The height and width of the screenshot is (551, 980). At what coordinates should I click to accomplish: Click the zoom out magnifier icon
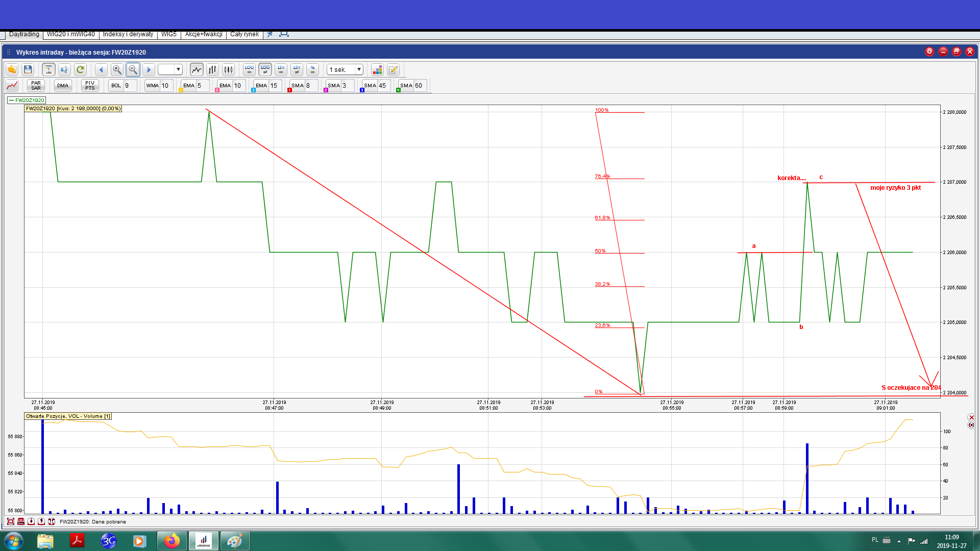click(x=133, y=70)
